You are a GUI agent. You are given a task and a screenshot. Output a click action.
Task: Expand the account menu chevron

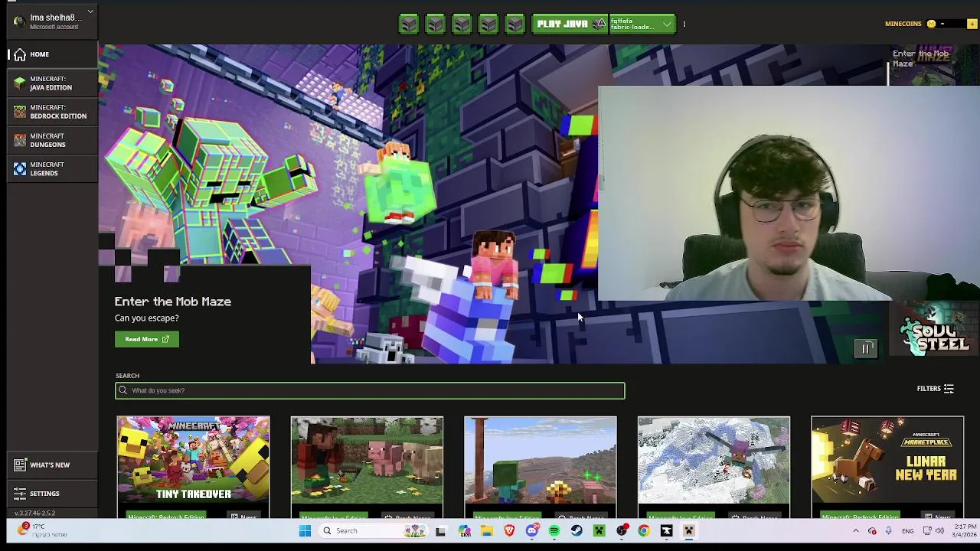pyautogui.click(x=90, y=11)
